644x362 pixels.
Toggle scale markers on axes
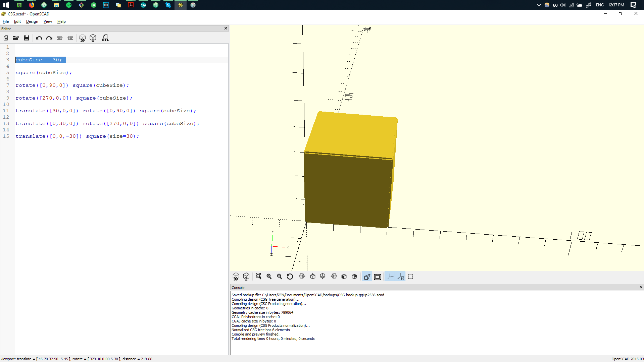point(400,277)
